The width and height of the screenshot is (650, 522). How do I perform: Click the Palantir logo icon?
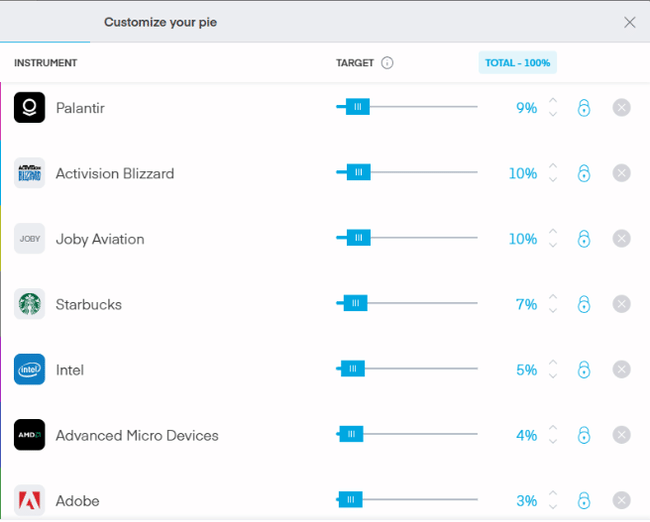[x=30, y=107]
